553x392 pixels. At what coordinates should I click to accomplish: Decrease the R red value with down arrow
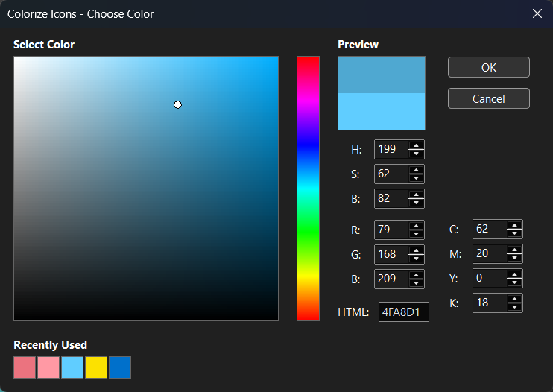coord(416,234)
